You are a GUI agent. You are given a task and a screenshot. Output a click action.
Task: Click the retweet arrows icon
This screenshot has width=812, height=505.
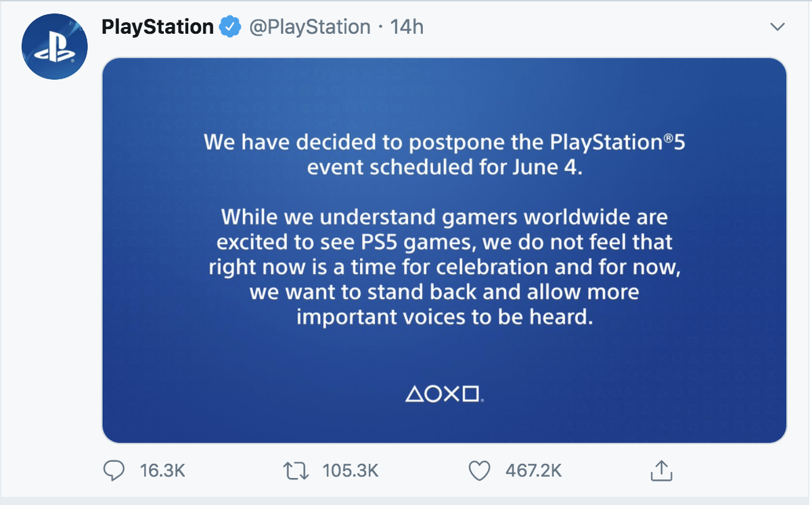[296, 470]
